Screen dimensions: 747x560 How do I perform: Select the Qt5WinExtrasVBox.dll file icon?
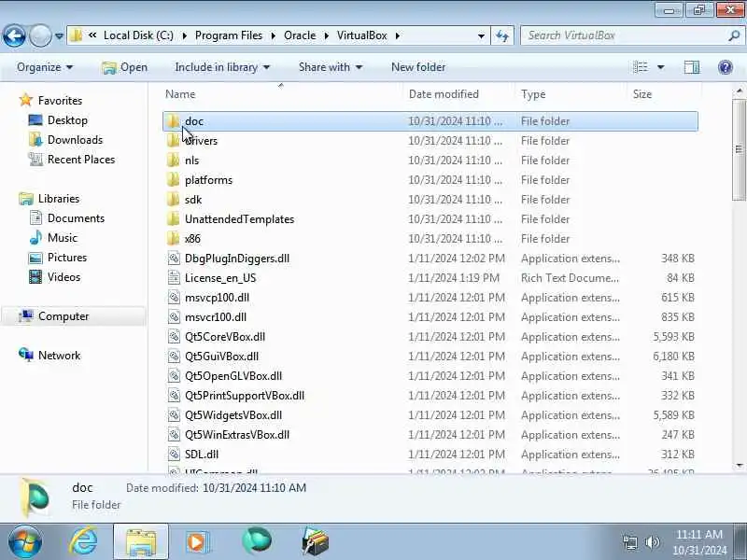coord(174,434)
